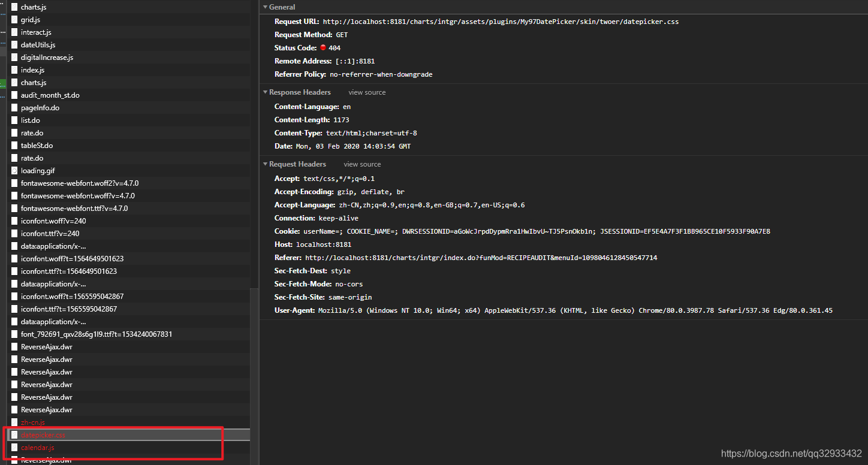The height and width of the screenshot is (465, 868).
Task: Select the iconfont.woff?t=1565595042867 request
Action: [129, 297]
